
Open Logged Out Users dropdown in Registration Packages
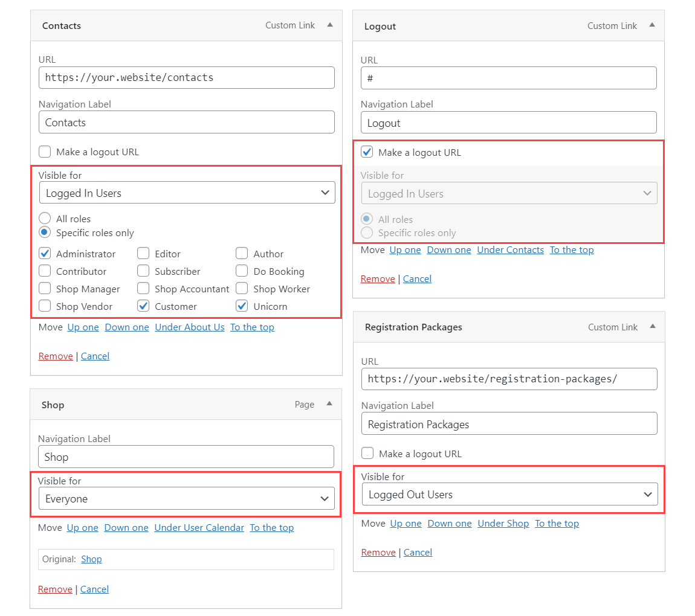(509, 494)
